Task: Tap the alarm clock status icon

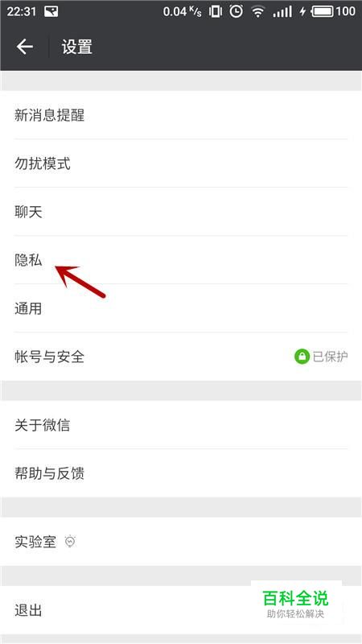Action: 236,11
